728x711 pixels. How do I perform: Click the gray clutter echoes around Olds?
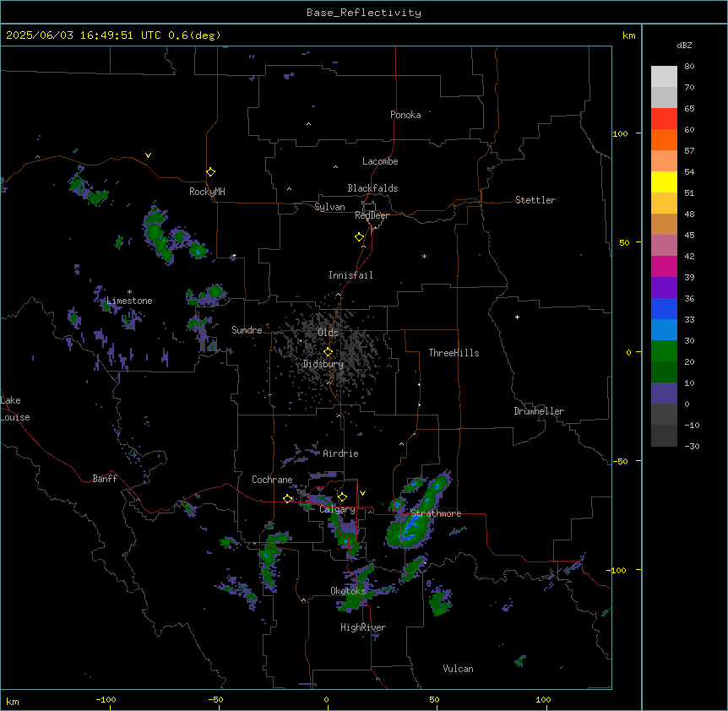pyautogui.click(x=332, y=353)
